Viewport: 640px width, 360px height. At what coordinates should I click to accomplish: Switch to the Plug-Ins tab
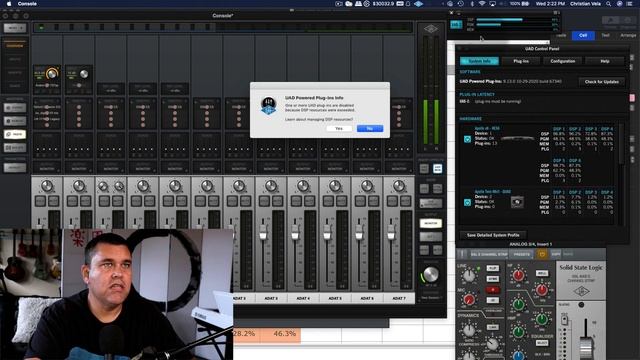(521, 61)
